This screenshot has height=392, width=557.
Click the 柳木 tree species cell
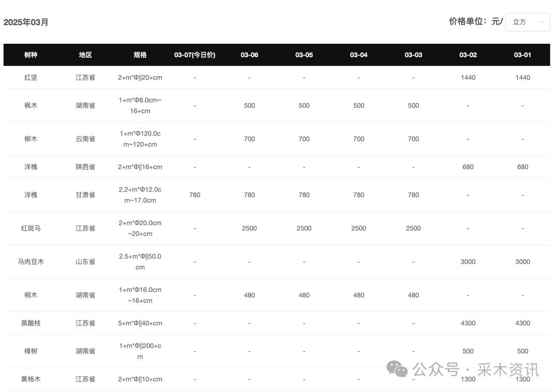click(x=31, y=139)
